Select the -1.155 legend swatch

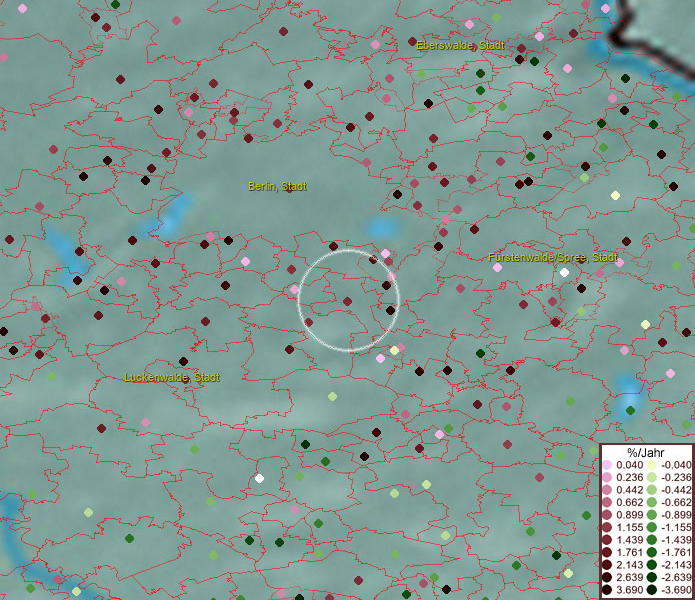coord(652,527)
